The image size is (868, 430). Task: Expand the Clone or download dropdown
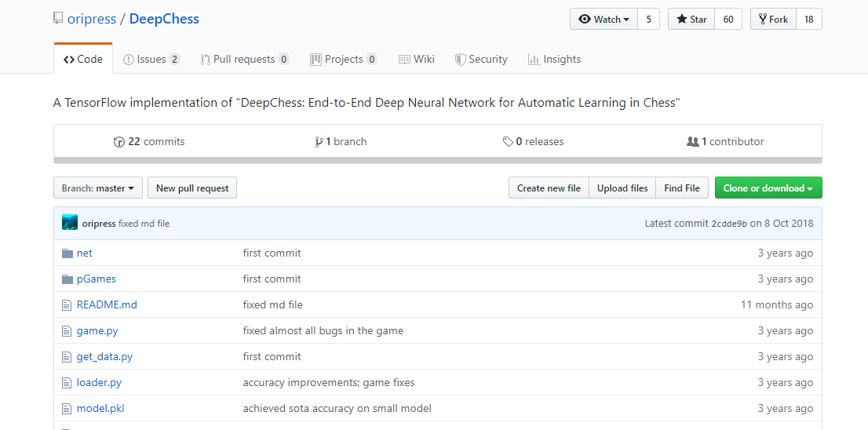point(768,188)
